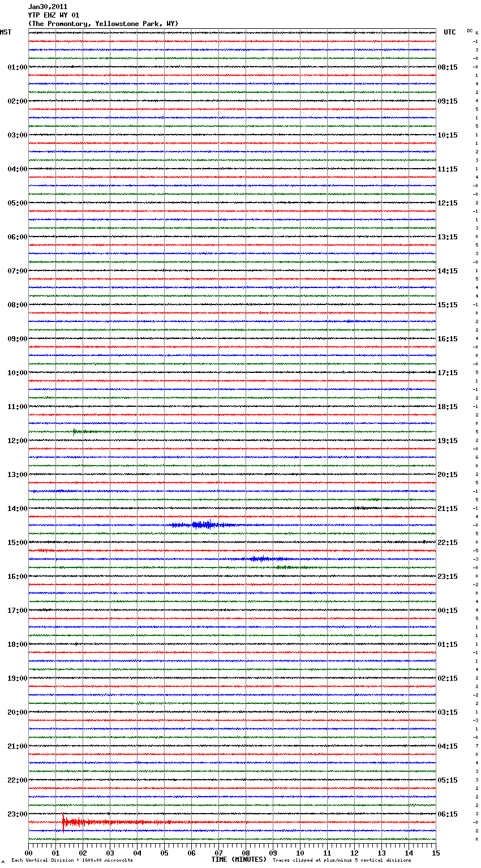Click the 02:15 UTC time label

tap(448, 678)
